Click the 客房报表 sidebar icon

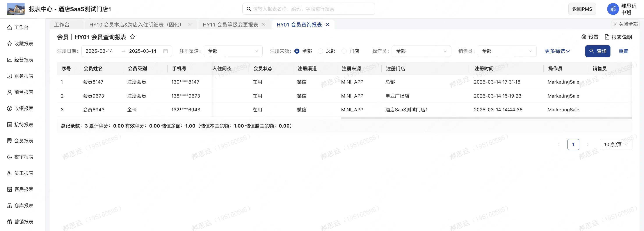point(9,189)
